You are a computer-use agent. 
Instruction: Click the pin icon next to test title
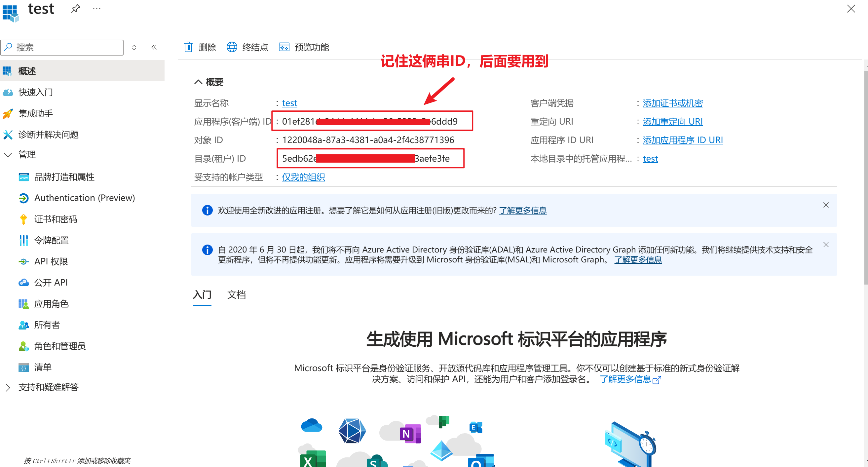tap(75, 8)
